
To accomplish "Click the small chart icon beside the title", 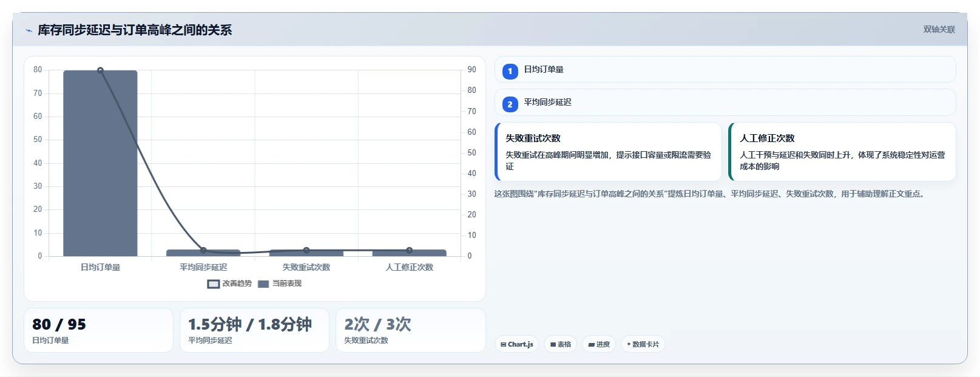I will [29, 30].
